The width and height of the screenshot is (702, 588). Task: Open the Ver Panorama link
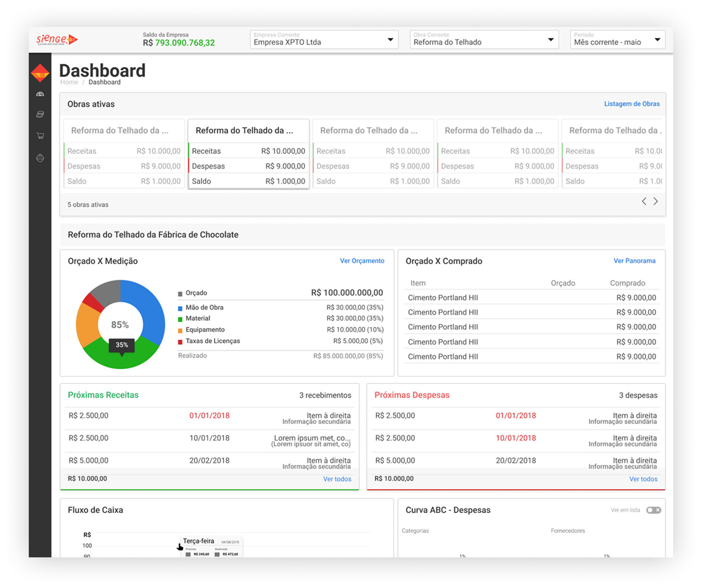click(x=634, y=261)
